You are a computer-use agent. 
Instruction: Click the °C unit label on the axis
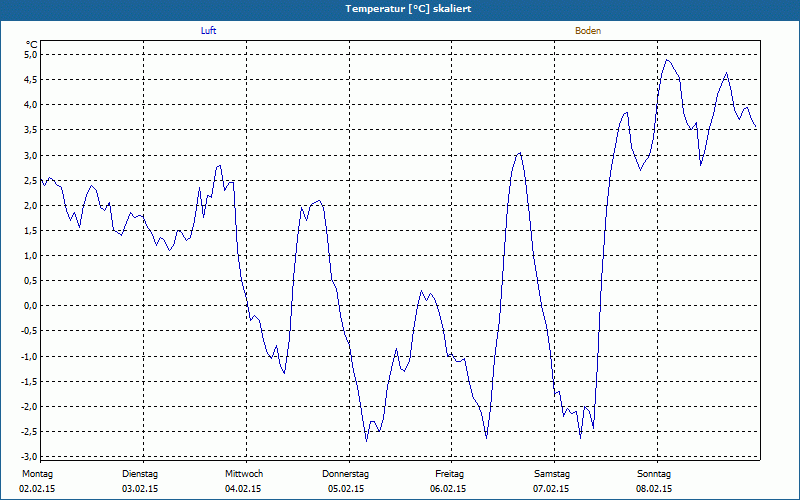(x=32, y=45)
